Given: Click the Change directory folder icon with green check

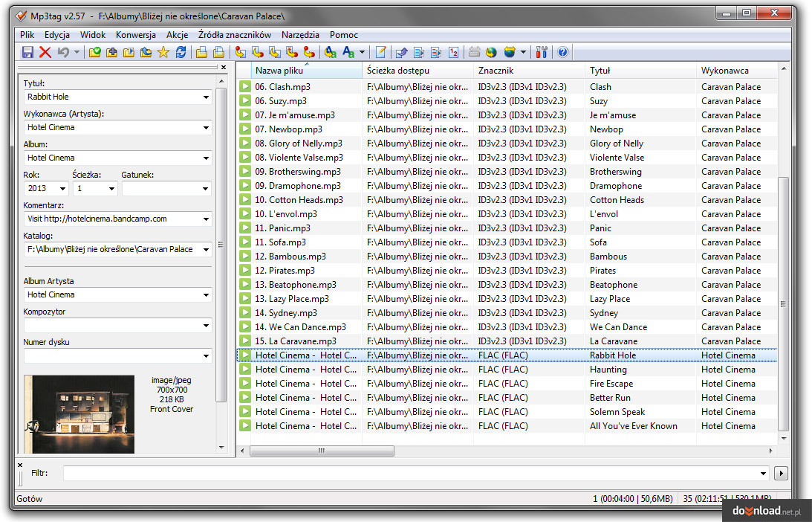Looking at the screenshot, I should pyautogui.click(x=94, y=52).
